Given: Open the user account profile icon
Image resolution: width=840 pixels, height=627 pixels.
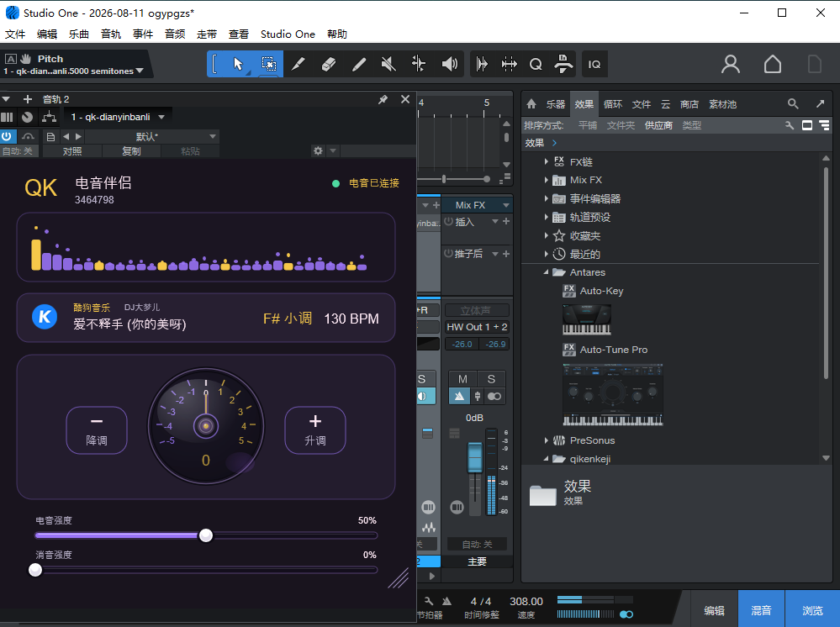Looking at the screenshot, I should [730, 64].
